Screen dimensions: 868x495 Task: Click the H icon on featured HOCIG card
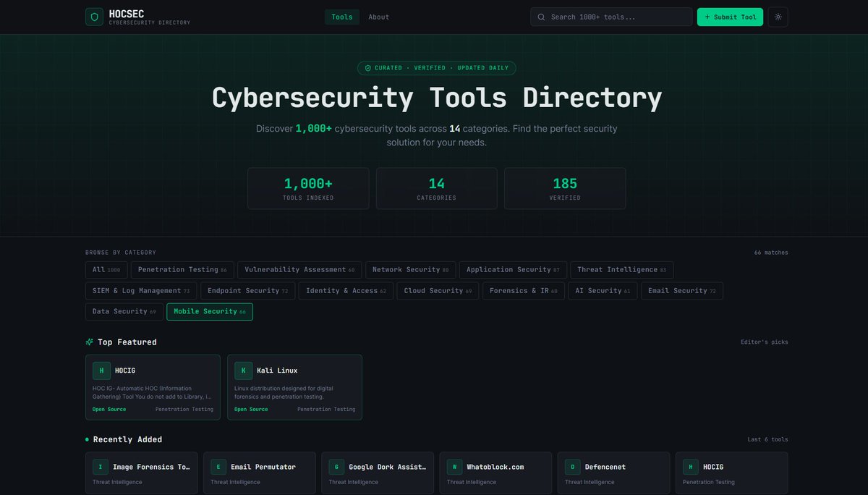pyautogui.click(x=101, y=371)
